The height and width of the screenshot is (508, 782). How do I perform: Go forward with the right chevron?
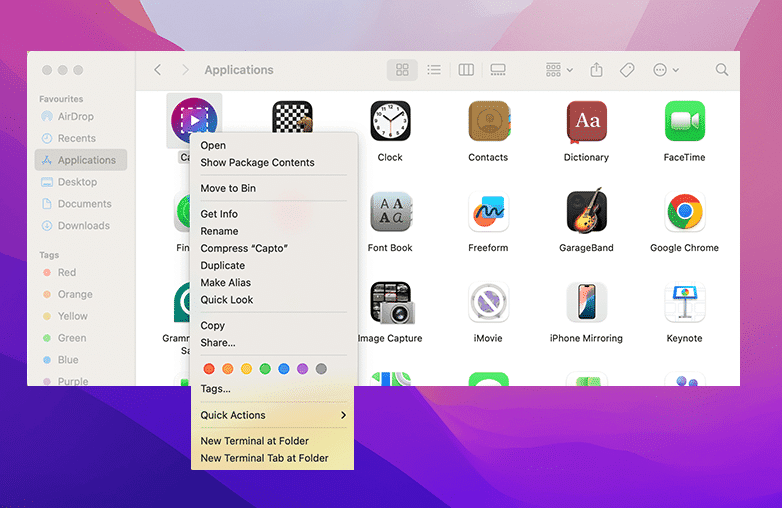point(185,70)
